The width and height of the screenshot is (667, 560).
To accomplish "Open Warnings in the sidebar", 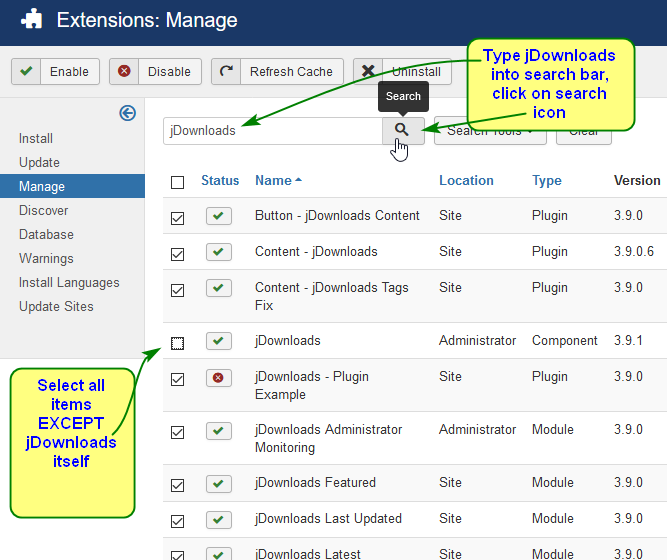I will 46,258.
